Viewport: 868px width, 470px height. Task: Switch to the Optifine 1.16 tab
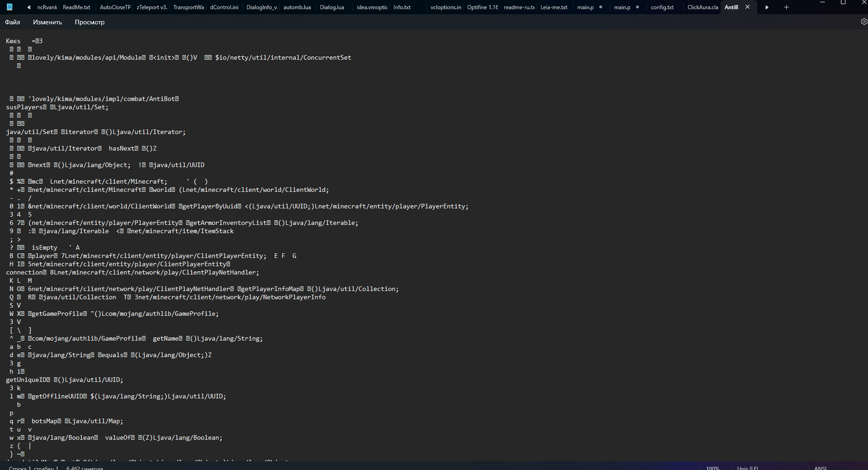point(482,7)
